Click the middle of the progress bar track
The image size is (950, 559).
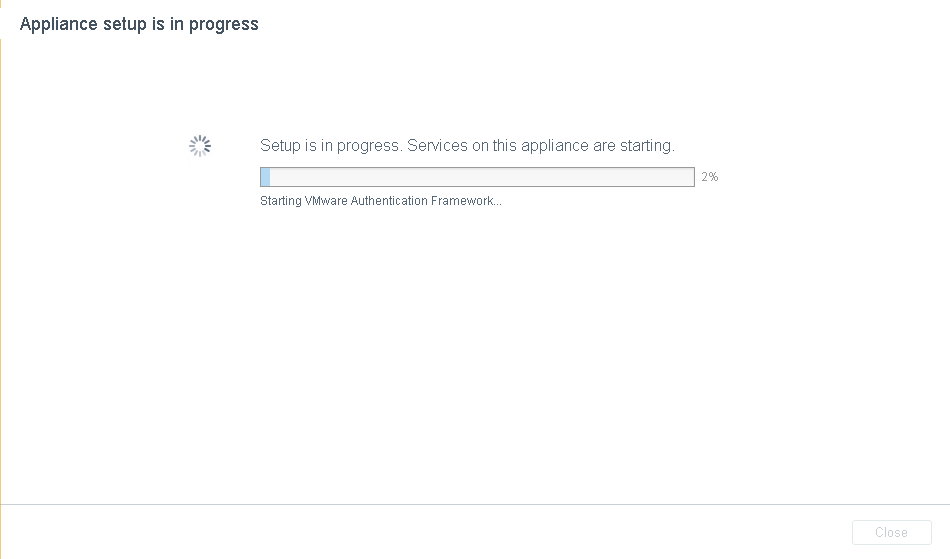point(477,177)
